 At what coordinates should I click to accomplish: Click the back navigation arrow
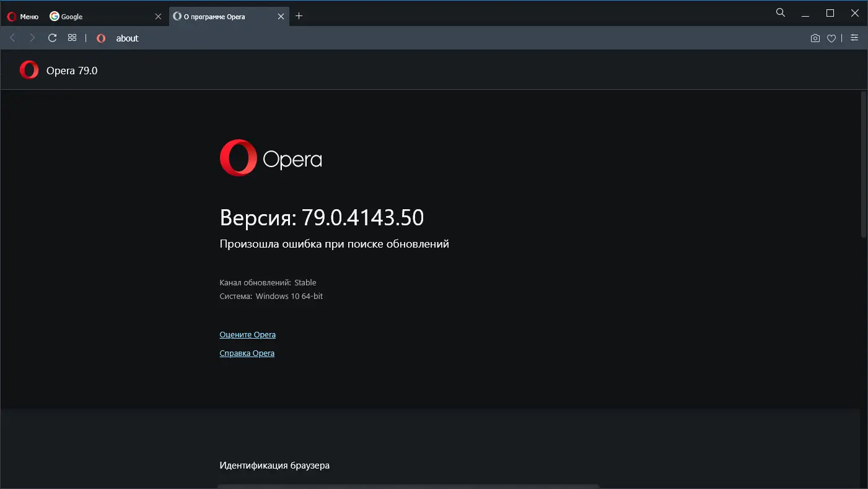pyautogui.click(x=12, y=38)
